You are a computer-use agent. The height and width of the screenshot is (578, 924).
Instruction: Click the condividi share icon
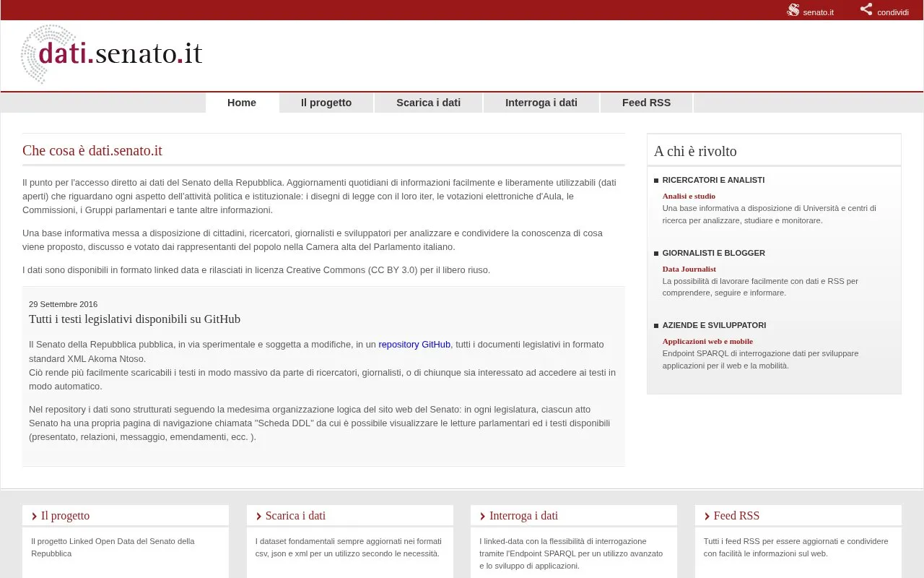(x=866, y=9)
